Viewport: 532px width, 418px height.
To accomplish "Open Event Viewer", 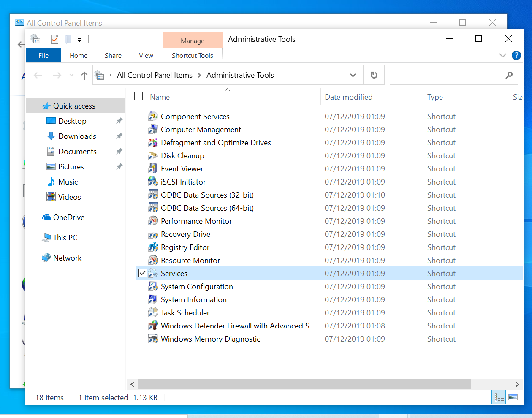I will 182,168.
